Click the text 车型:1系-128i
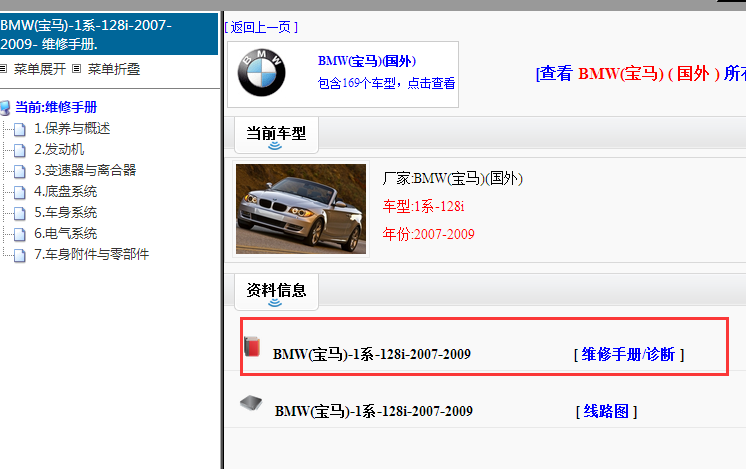This screenshot has height=469, width=746. tap(423, 206)
